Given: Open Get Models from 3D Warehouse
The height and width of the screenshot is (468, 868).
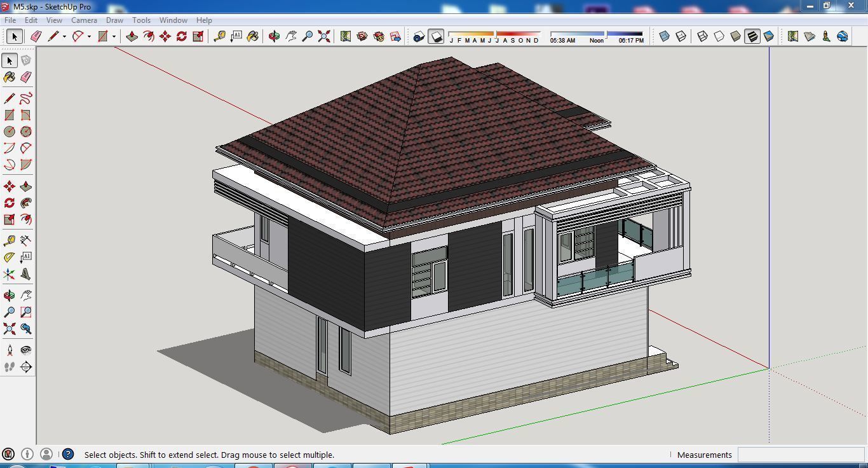Looking at the screenshot, I should (x=362, y=36).
